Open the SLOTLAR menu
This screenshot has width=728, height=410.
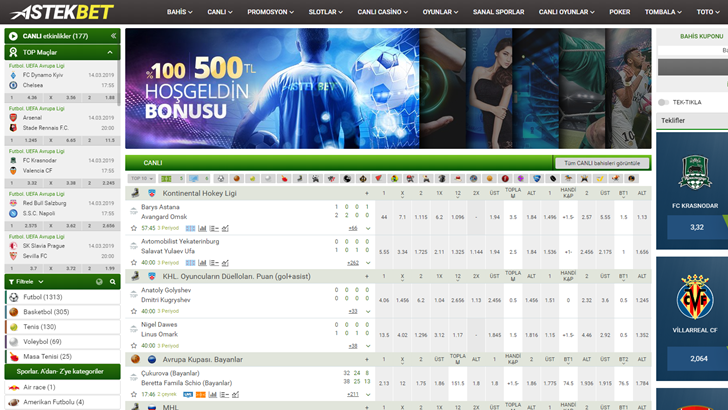click(x=325, y=12)
